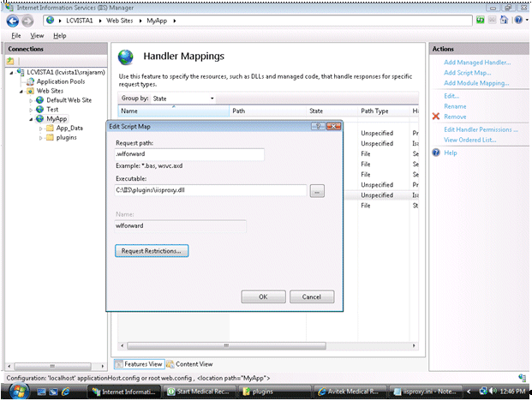Open the Windows Start orb

19,392
